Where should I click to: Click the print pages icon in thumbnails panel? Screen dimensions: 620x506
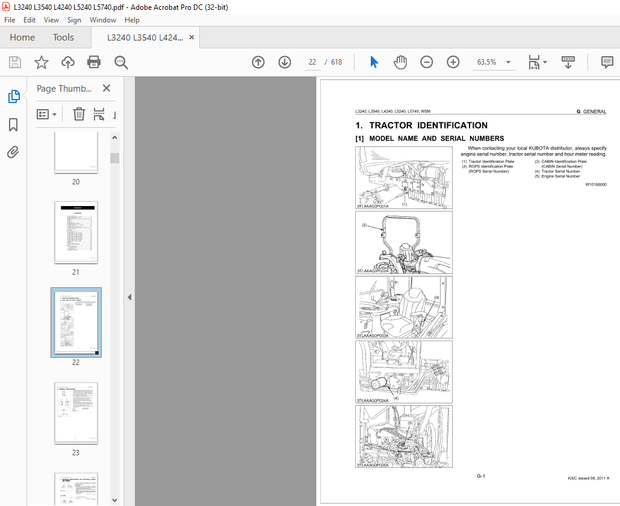[x=99, y=114]
